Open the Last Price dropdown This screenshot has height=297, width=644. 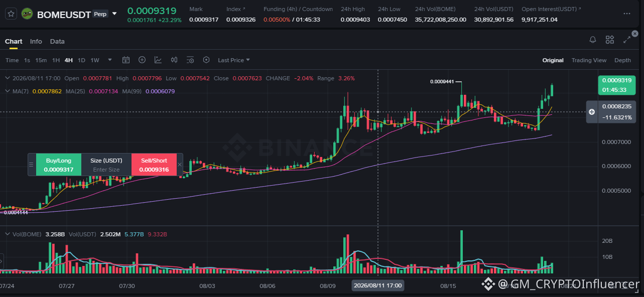tap(234, 60)
